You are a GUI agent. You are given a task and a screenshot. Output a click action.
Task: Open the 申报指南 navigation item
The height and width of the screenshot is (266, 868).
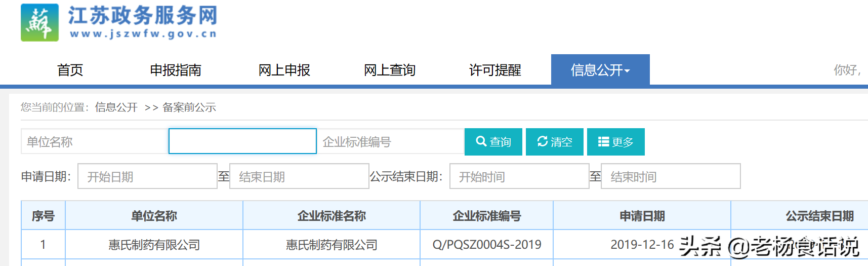pos(176,70)
